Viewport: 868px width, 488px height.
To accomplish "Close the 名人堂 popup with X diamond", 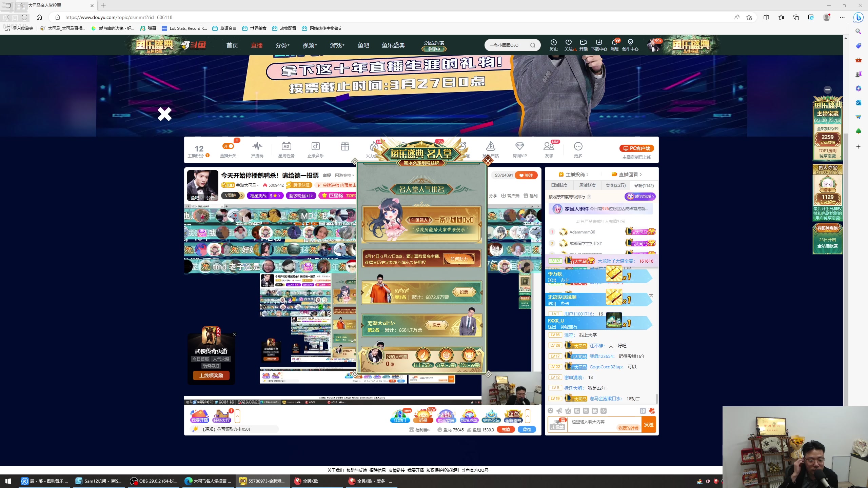I will pos(488,160).
